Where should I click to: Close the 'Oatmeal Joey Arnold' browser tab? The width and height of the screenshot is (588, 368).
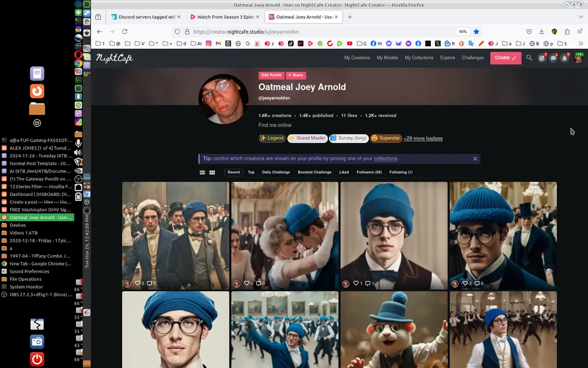(x=336, y=17)
